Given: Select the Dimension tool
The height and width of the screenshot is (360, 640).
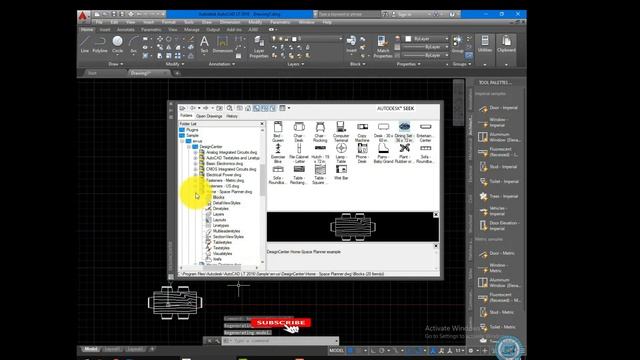Looking at the screenshot, I should (222, 44).
